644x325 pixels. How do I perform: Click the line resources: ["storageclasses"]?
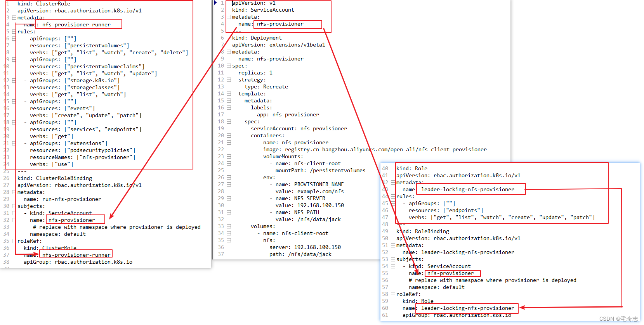75,87
